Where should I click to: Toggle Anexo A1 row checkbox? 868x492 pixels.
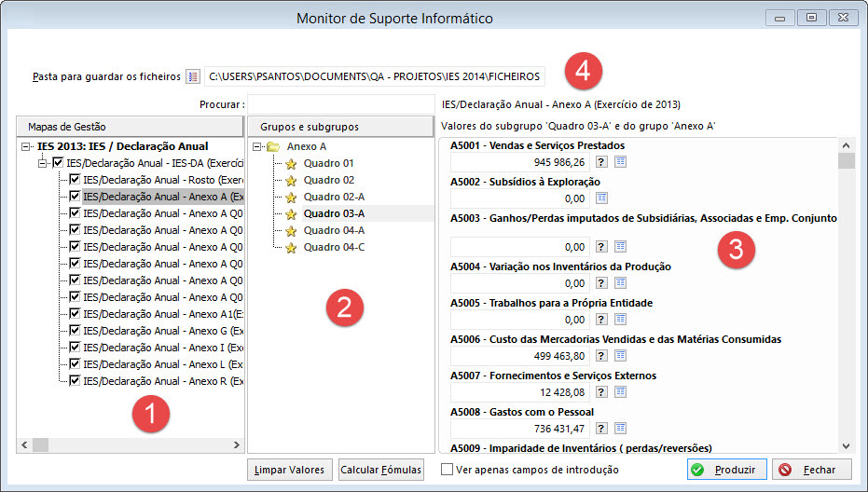pyautogui.click(x=75, y=313)
